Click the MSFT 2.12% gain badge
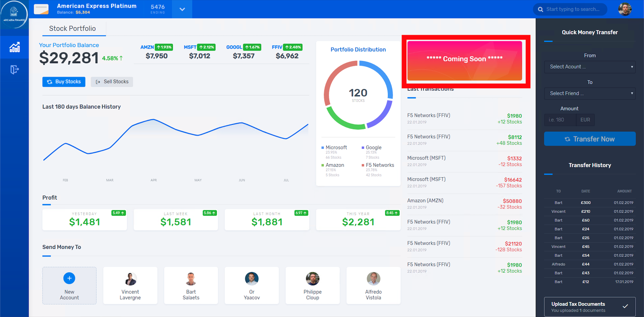644x317 pixels. pos(206,47)
